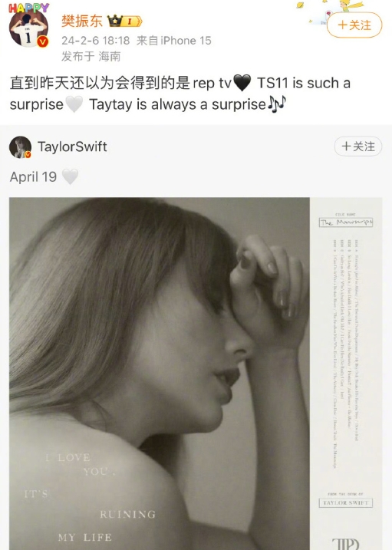Follow TaylorSwift with the gray +关注 button
Screen dimensions: 392x550
click(358, 147)
